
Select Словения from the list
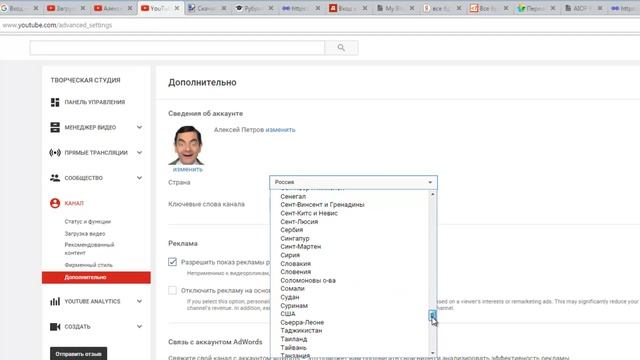tap(296, 272)
